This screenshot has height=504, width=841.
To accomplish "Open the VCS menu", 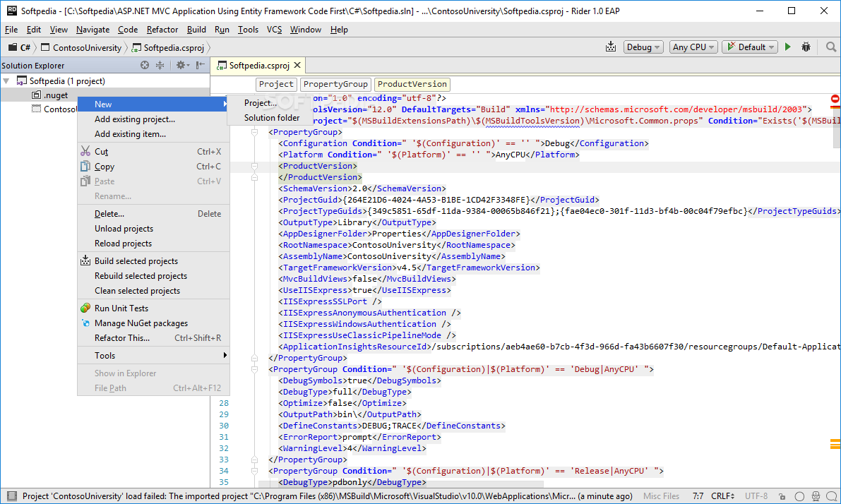I will coord(274,30).
